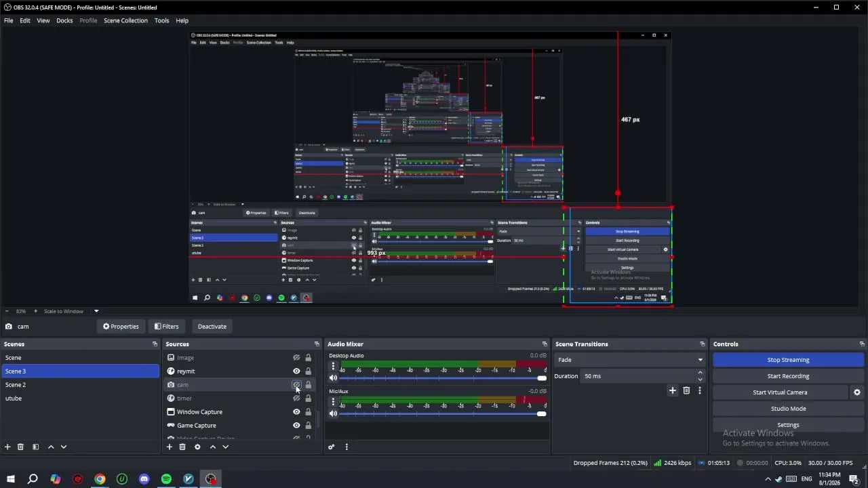868x488 pixels.
Task: Move the selected source down
Action: [226, 447]
